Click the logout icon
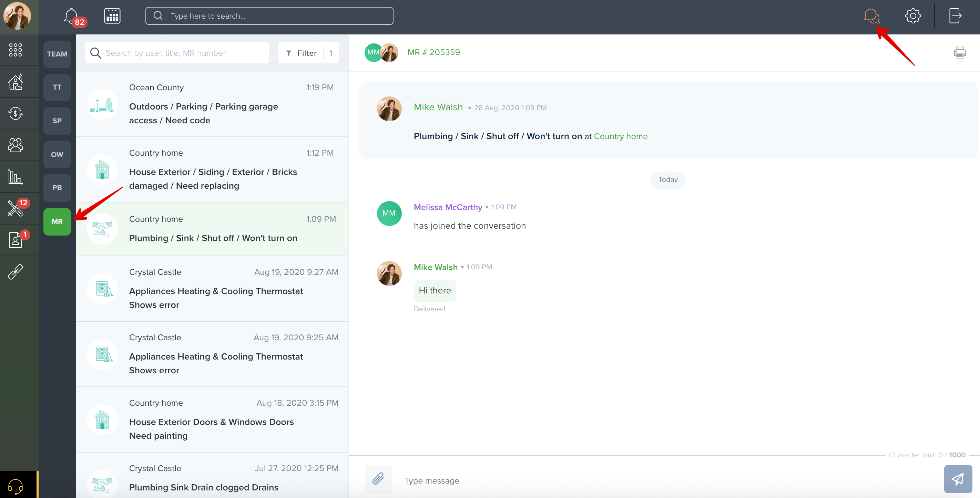This screenshot has width=980, height=498. coord(955,16)
